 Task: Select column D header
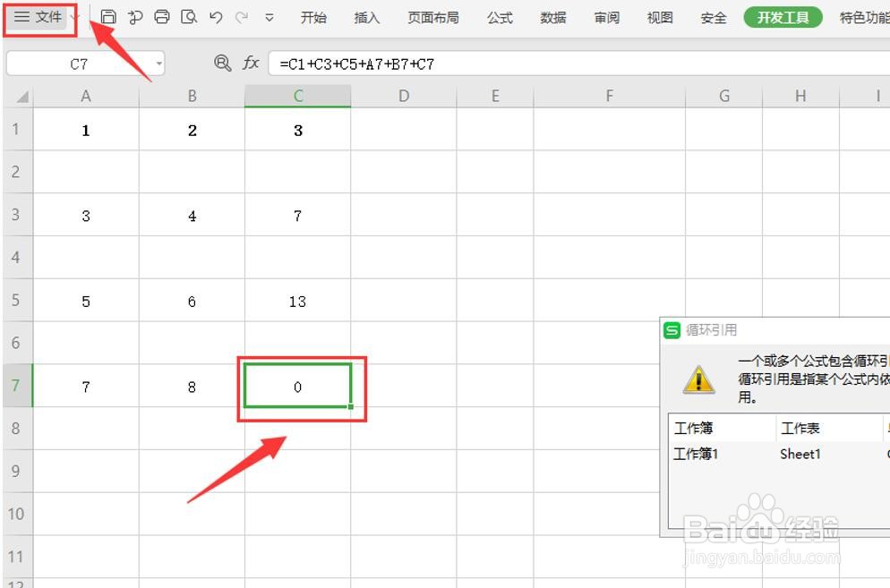pyautogui.click(x=404, y=96)
